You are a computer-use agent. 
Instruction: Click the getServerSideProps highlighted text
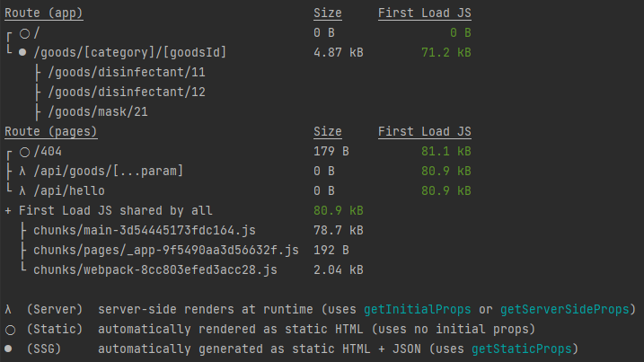click(x=565, y=309)
